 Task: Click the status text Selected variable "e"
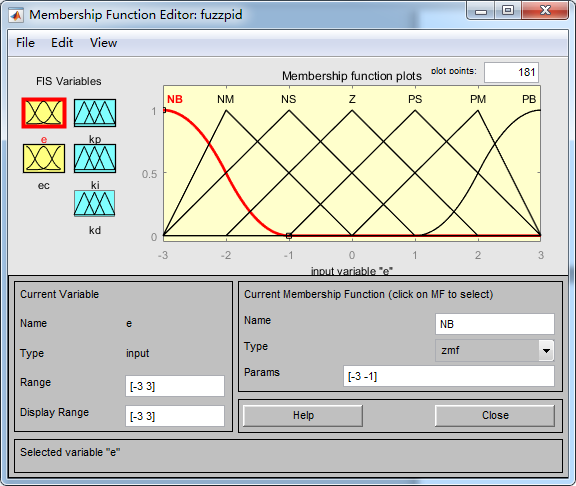coord(70,452)
